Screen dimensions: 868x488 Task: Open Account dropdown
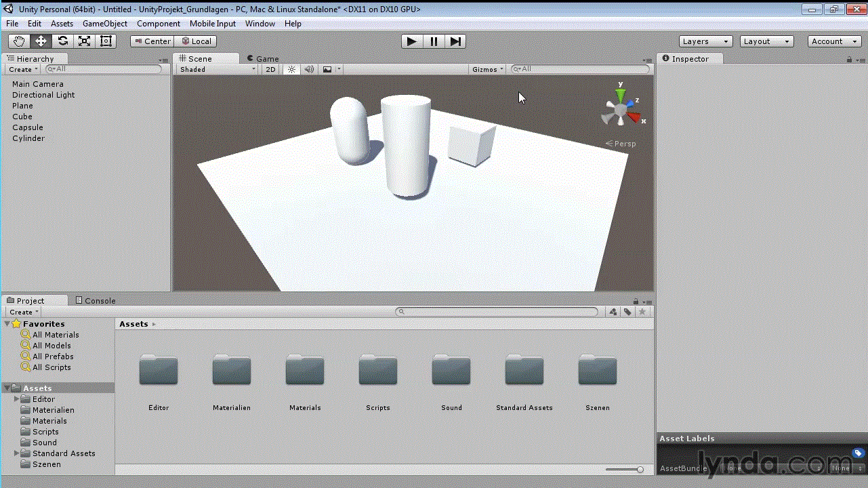pos(834,41)
